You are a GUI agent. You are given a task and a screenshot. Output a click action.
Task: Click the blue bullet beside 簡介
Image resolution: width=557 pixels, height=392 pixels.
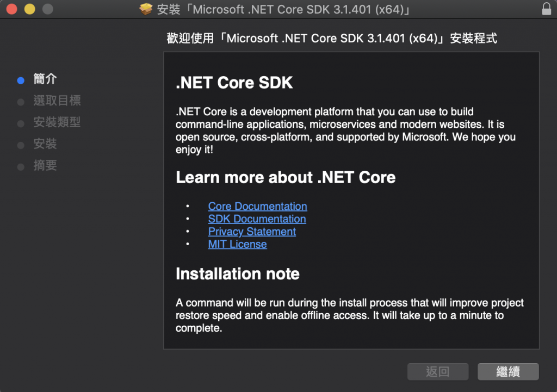[21, 80]
